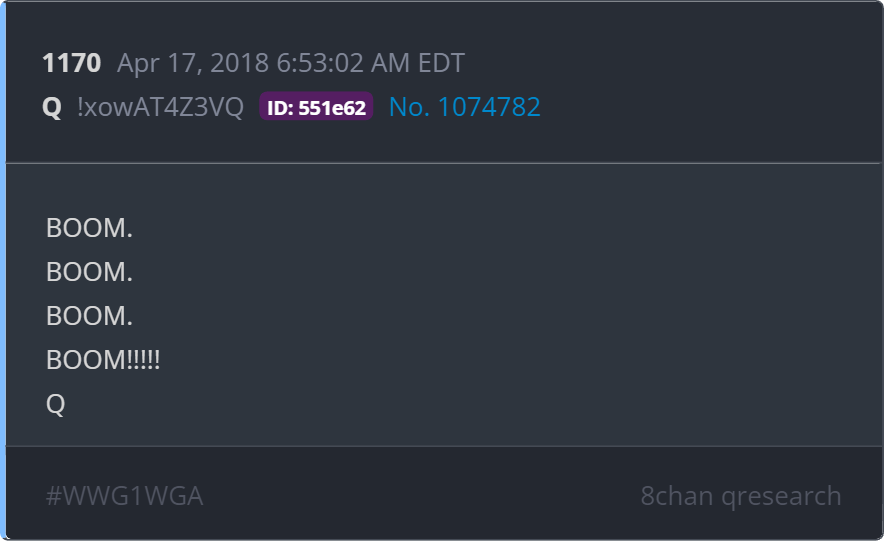The image size is (884, 542).
Task: Click the Q author name
Action: (x=52, y=107)
